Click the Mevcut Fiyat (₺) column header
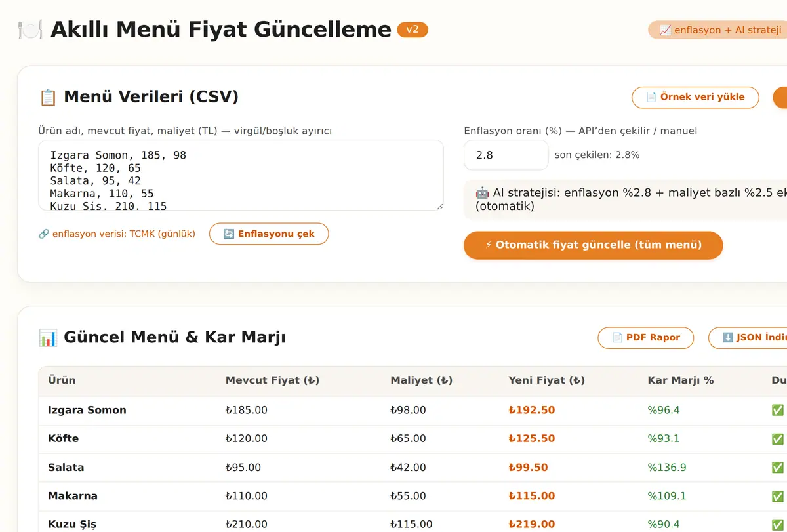This screenshot has height=532, width=787. click(x=273, y=380)
